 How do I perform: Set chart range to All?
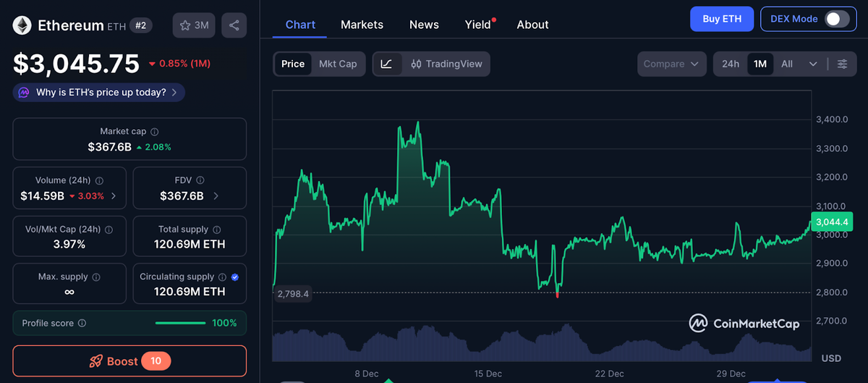click(x=787, y=64)
